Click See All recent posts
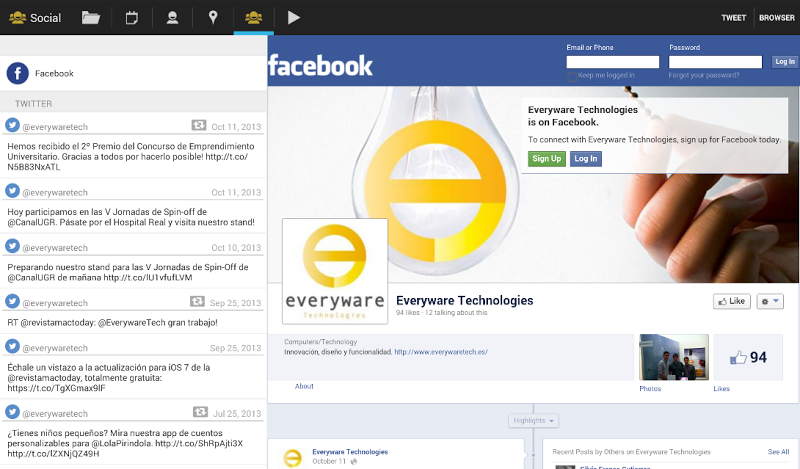 (778, 452)
